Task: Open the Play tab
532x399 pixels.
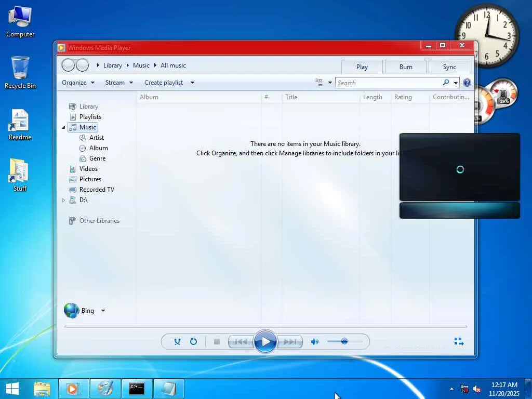Action: [362, 67]
